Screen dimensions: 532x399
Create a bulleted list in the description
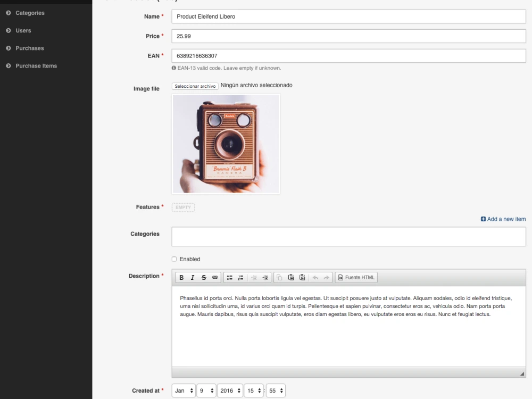point(229,277)
